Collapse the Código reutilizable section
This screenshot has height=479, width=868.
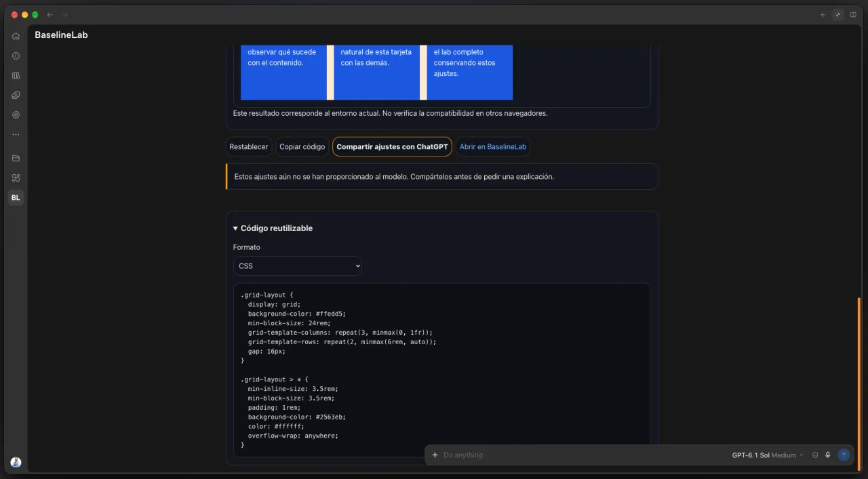[x=273, y=228]
